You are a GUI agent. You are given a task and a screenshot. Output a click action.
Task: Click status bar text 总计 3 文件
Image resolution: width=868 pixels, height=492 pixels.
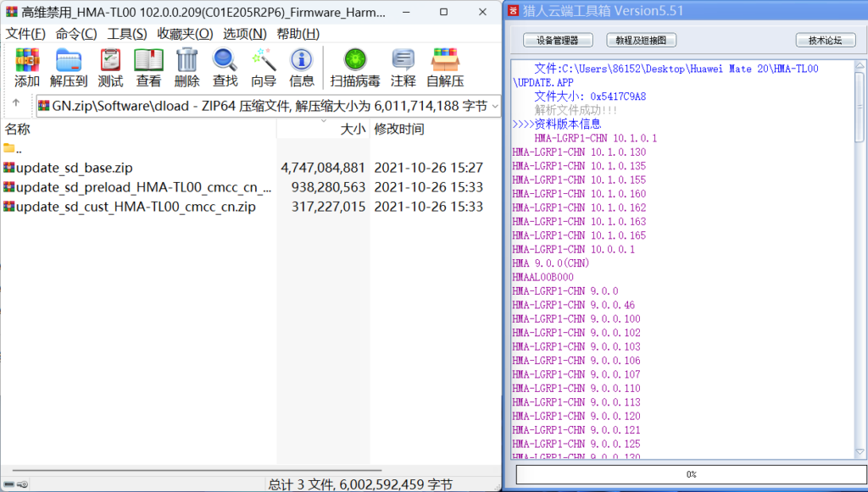click(300, 484)
